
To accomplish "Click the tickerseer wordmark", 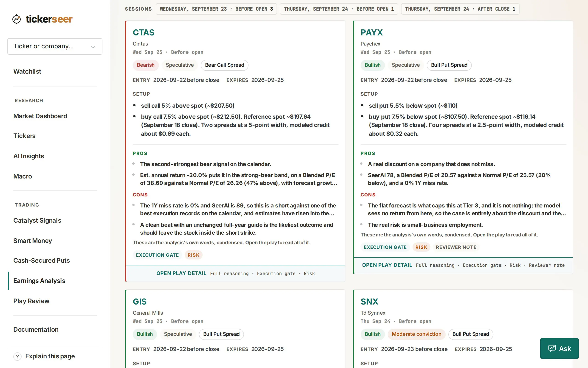I will 49,19.
